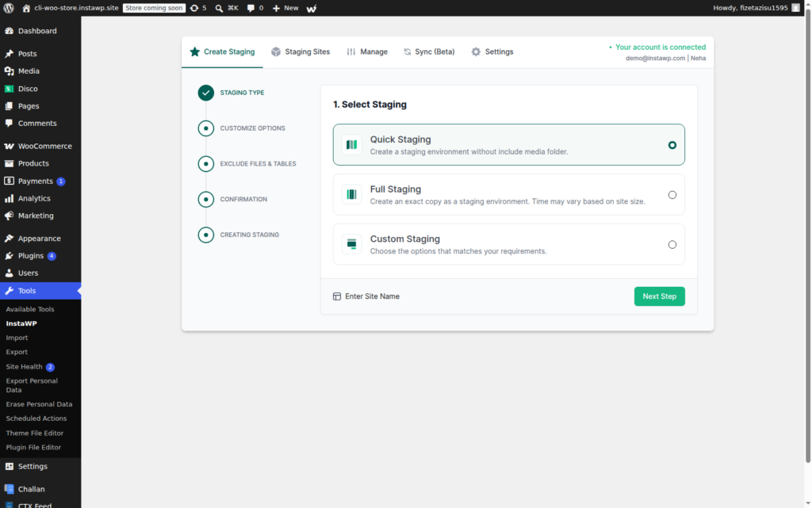Click the updates refresh icon
812x508 pixels.
tap(194, 8)
